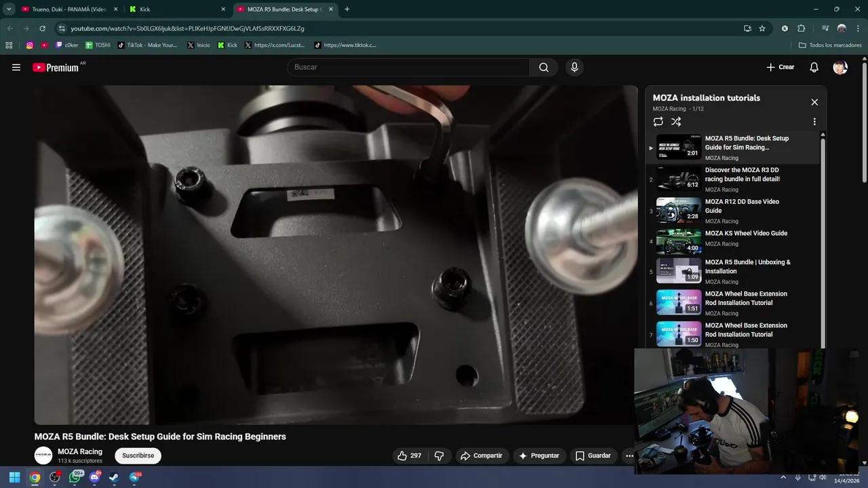Image resolution: width=868 pixels, height=488 pixels.
Task: Reload the page
Action: coord(42,28)
